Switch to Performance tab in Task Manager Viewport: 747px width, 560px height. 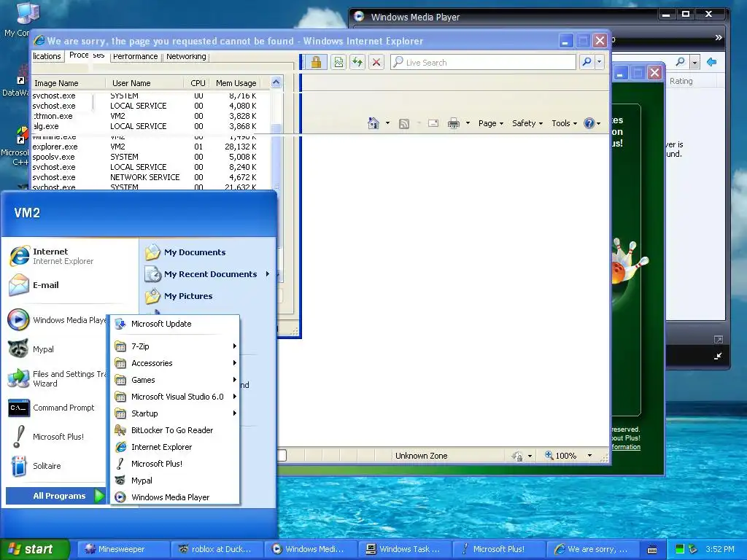pyautogui.click(x=135, y=57)
